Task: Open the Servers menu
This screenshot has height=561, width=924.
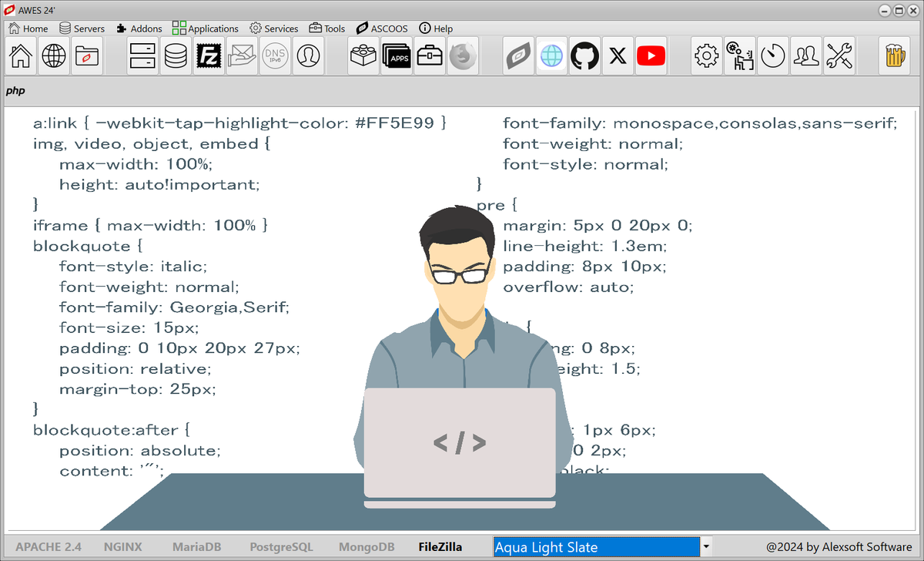Action: [x=82, y=28]
